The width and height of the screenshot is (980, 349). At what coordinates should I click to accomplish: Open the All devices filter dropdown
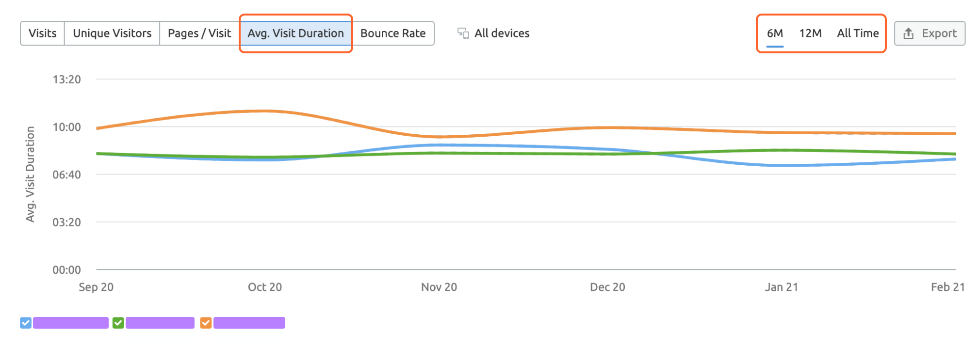pos(493,33)
